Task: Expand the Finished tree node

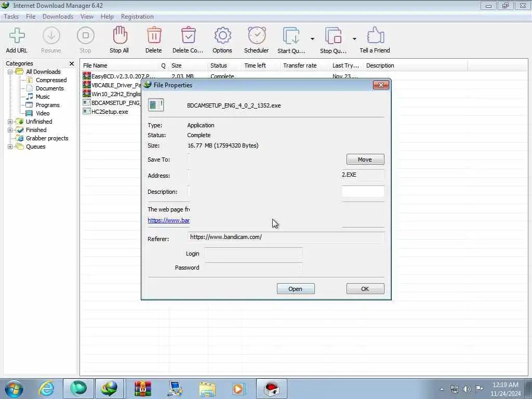Action: point(10,130)
